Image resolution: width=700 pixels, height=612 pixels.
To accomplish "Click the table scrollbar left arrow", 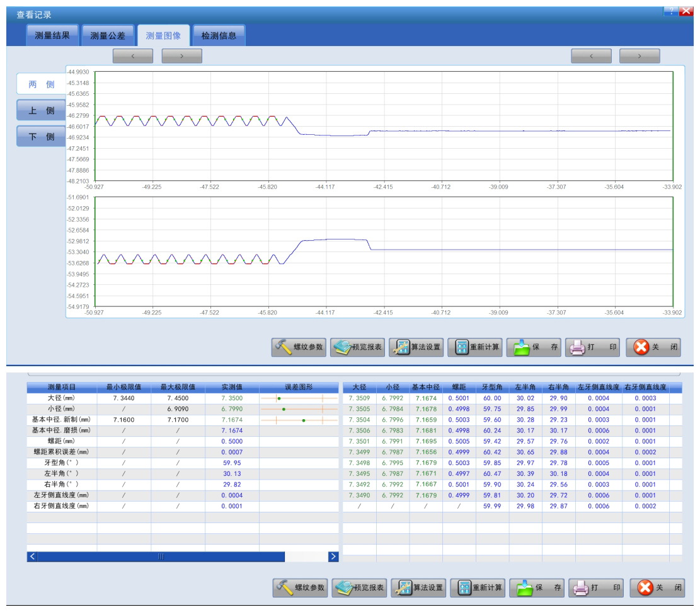I will [33, 557].
